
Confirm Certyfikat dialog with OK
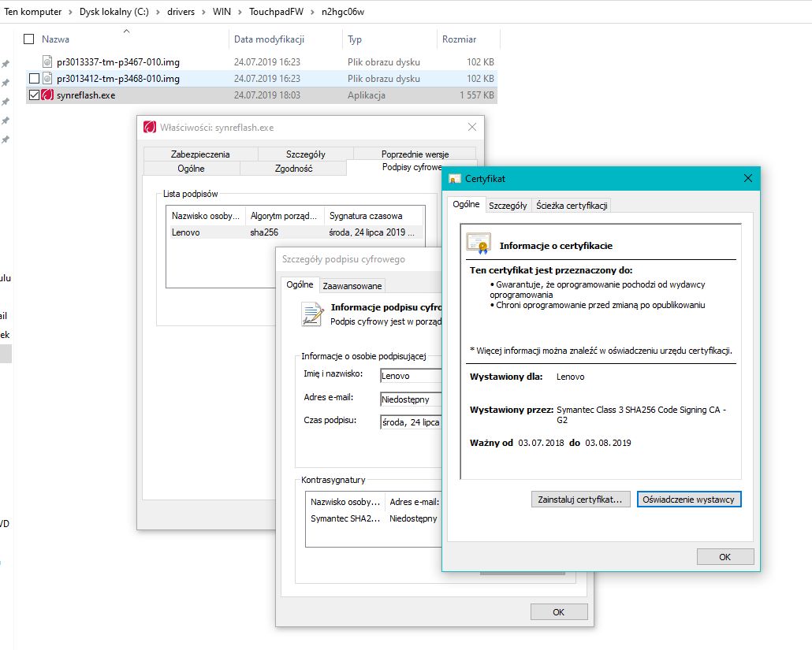pyautogui.click(x=725, y=557)
